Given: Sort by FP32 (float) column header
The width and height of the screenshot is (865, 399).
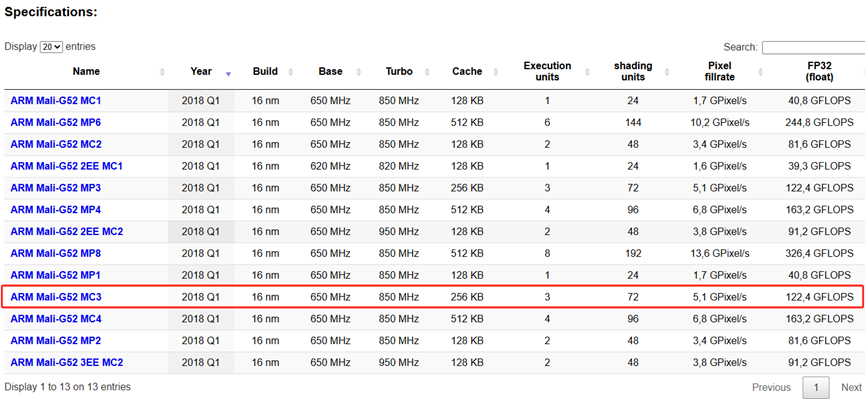Looking at the screenshot, I should (x=819, y=72).
